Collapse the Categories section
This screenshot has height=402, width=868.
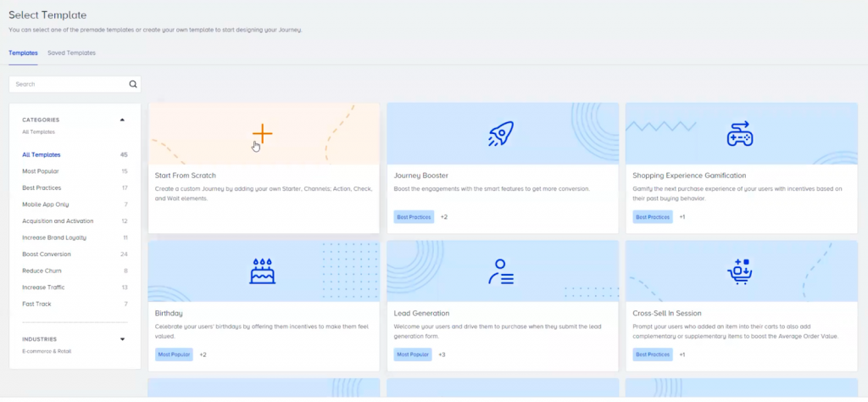pyautogui.click(x=122, y=120)
